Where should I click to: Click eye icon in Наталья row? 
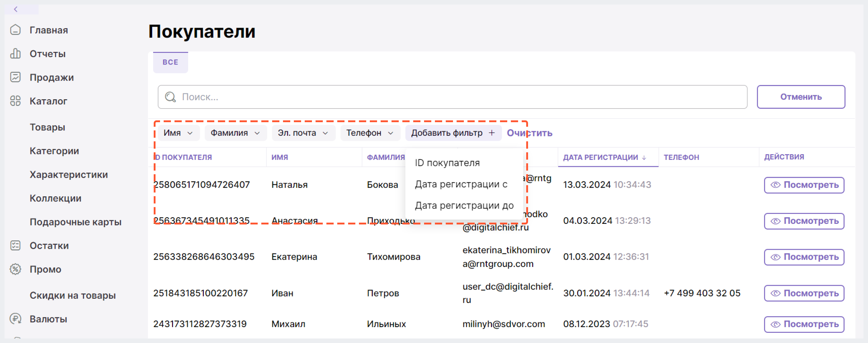pos(775,185)
